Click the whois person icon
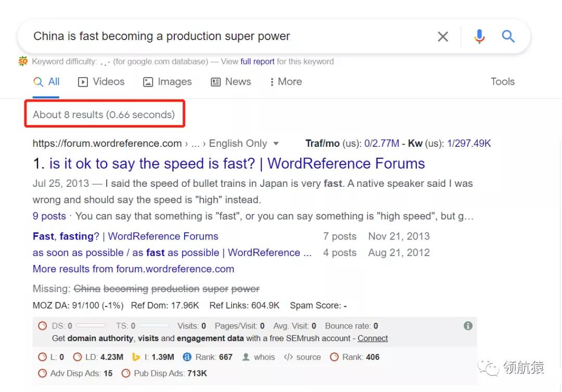The width and height of the screenshot is (562, 392). coord(246,357)
